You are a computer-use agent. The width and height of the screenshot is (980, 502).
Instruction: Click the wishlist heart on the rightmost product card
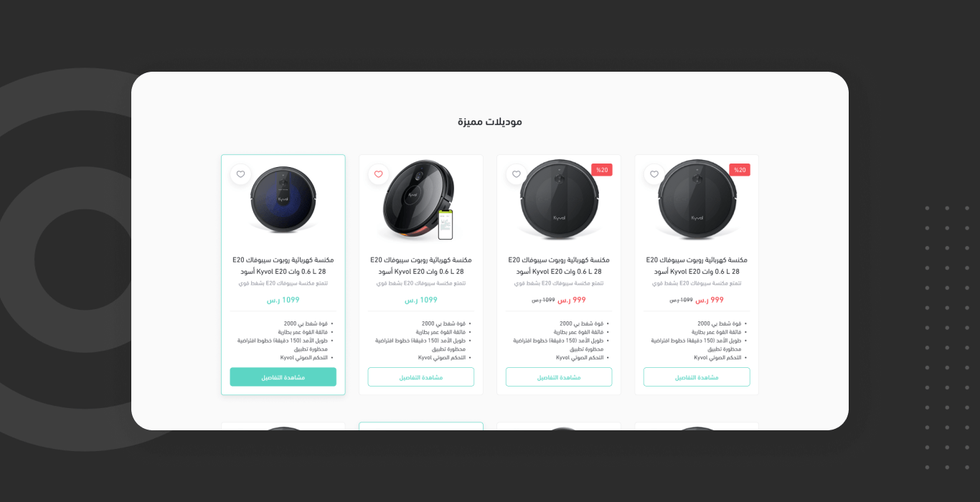(x=654, y=174)
